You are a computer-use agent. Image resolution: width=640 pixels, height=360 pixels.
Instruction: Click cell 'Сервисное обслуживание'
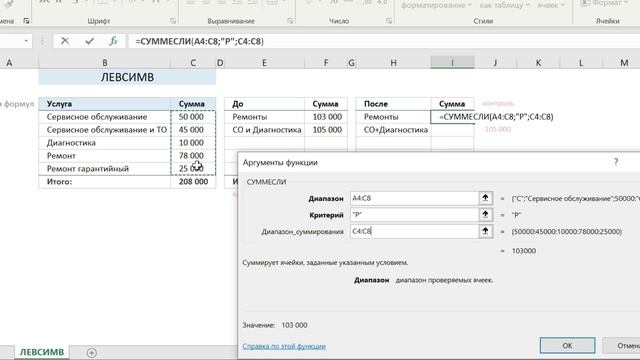click(x=104, y=117)
